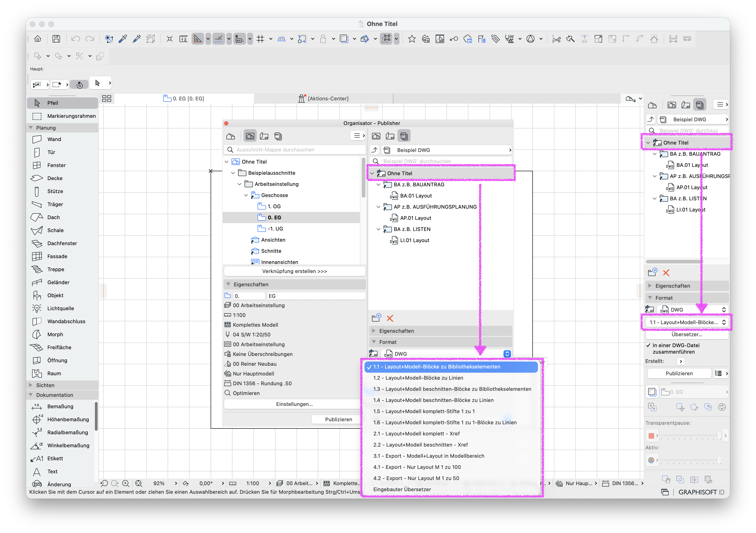Collapse 'BA z.B. BAUANTRAG' folder in Organisator
The height and width of the screenshot is (533, 756).
click(x=378, y=184)
